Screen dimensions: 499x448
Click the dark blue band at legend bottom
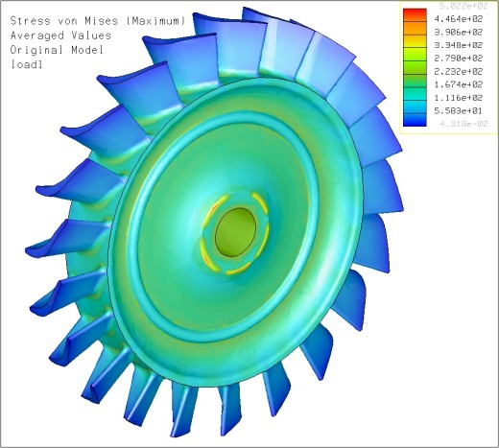pos(415,120)
